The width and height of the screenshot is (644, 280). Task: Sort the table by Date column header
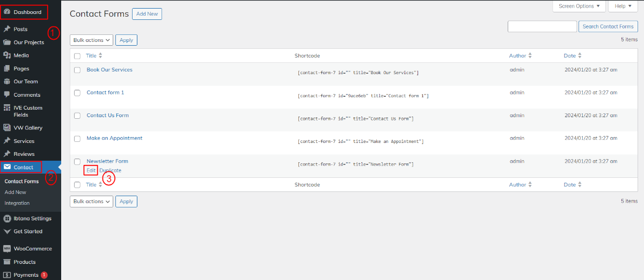point(570,56)
